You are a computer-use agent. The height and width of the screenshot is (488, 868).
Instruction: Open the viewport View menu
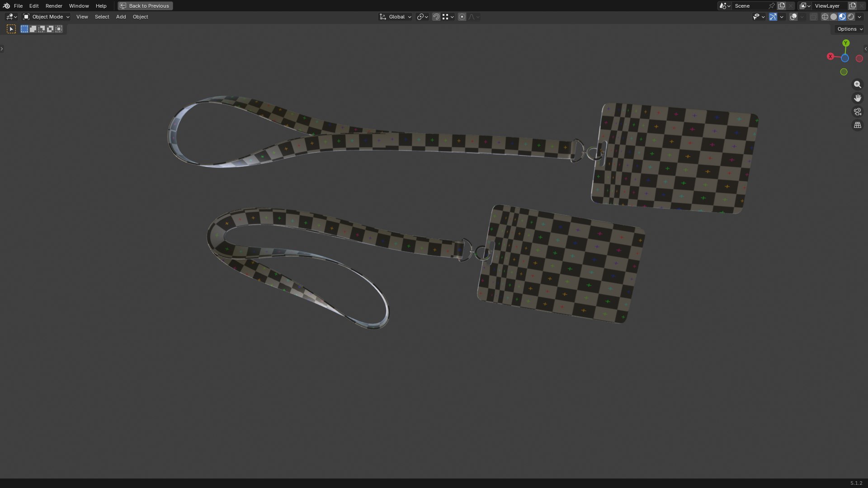point(82,17)
